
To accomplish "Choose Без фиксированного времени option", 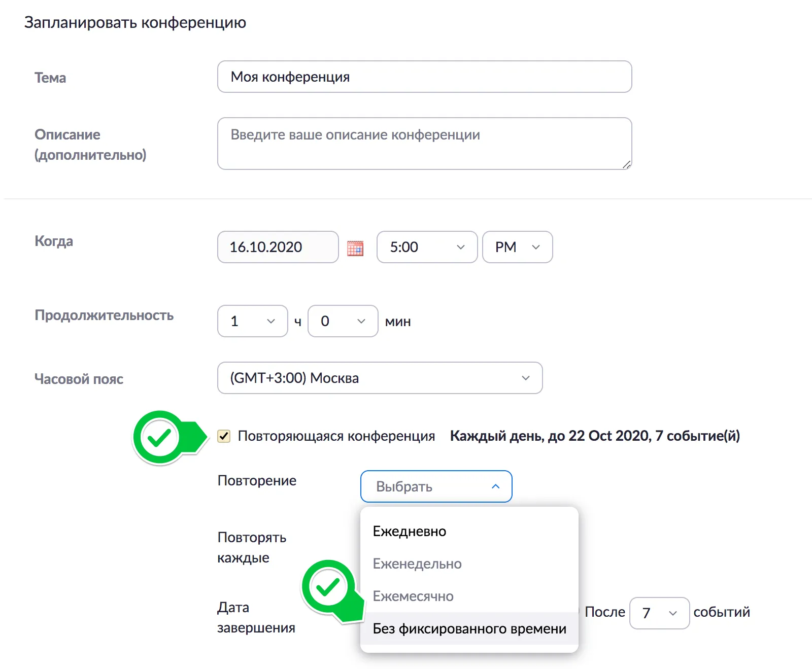I will [469, 628].
